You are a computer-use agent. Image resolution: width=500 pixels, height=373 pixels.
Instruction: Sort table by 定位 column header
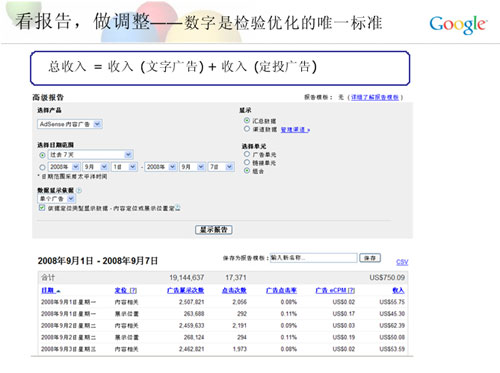(121, 291)
